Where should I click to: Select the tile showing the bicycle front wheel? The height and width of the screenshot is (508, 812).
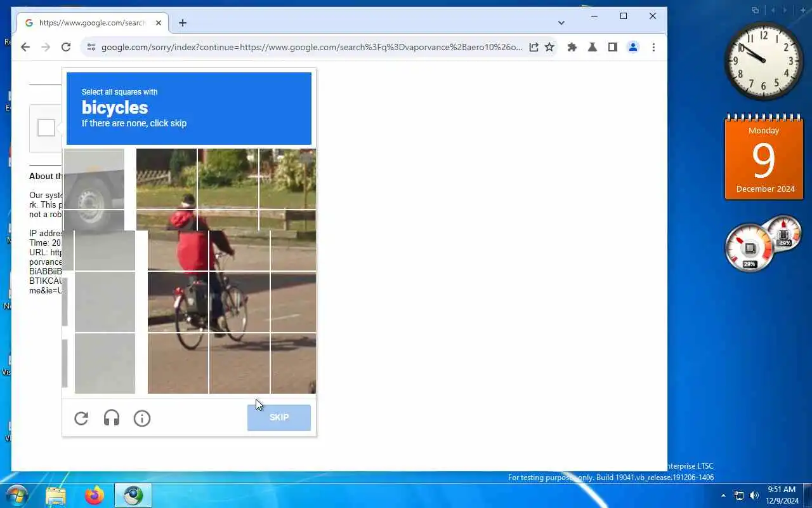click(239, 302)
